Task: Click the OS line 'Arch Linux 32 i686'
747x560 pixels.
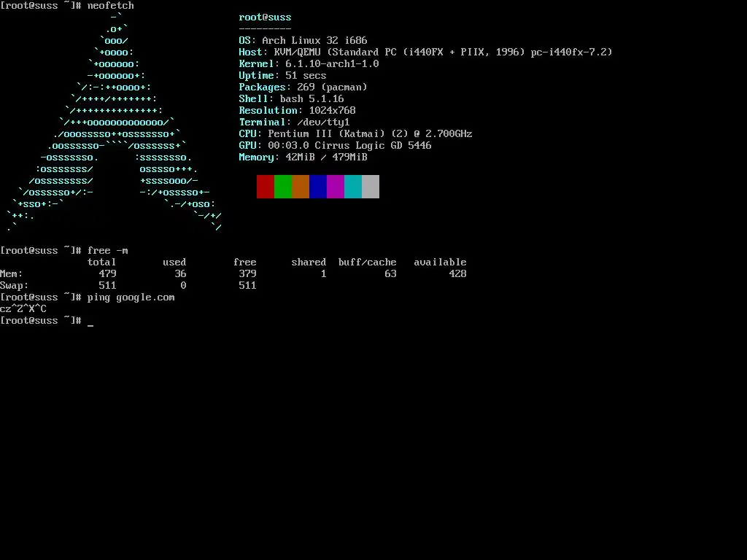Action: tap(303, 41)
